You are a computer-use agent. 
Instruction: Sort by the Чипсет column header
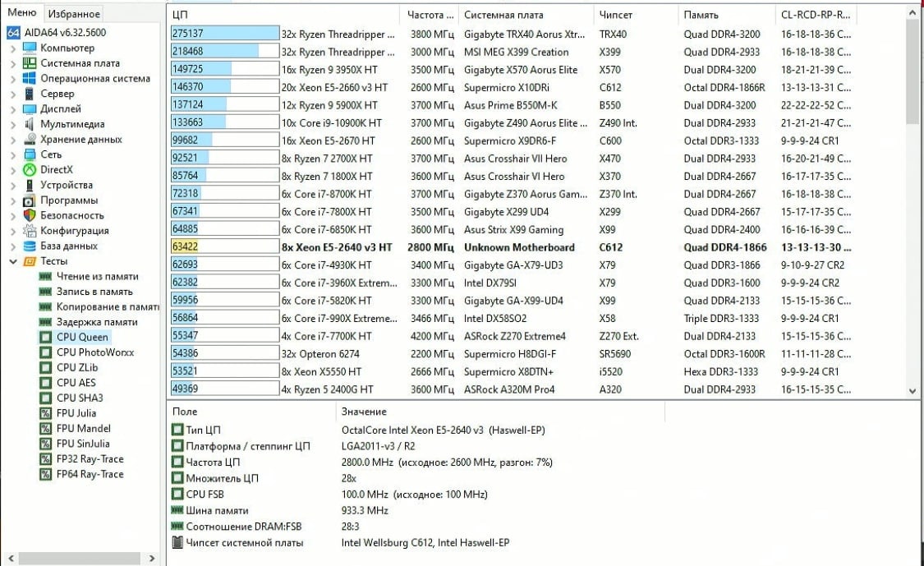click(x=636, y=15)
